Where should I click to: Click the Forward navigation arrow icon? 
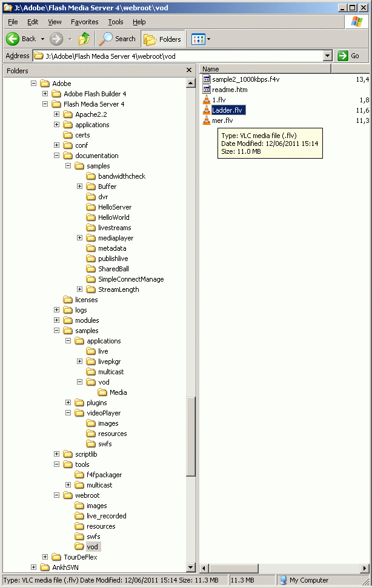[56, 39]
